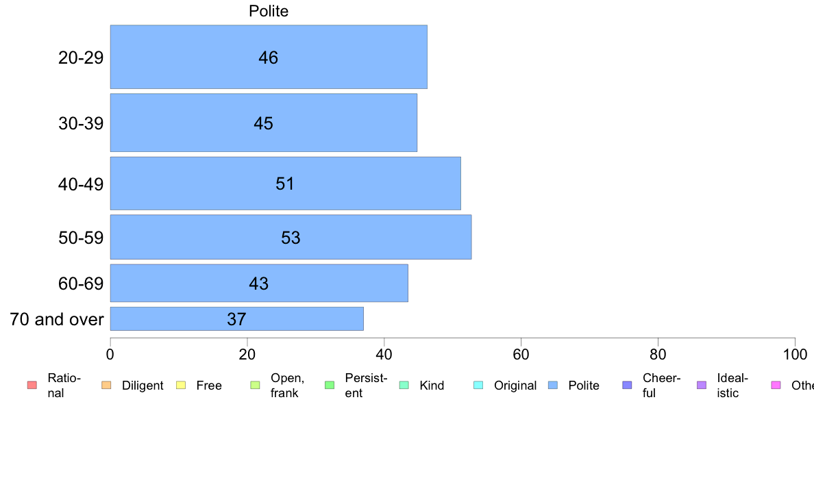814x504 pixels.
Task: Select the yellow Free legend swatch
Action: (x=181, y=385)
